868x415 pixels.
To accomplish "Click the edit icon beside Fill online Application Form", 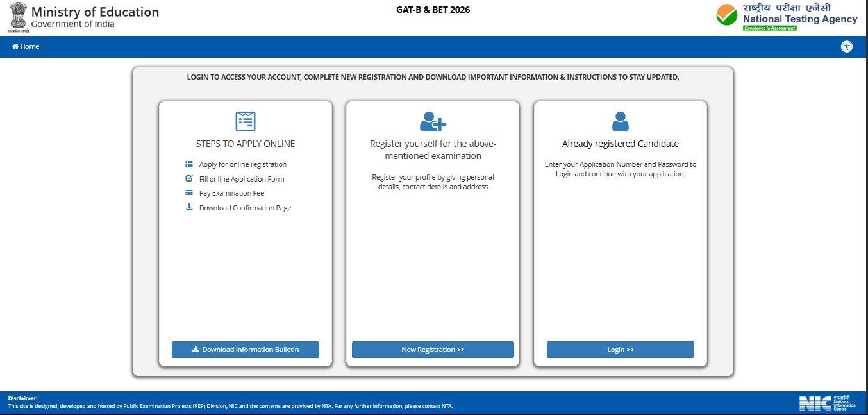I will click(189, 178).
